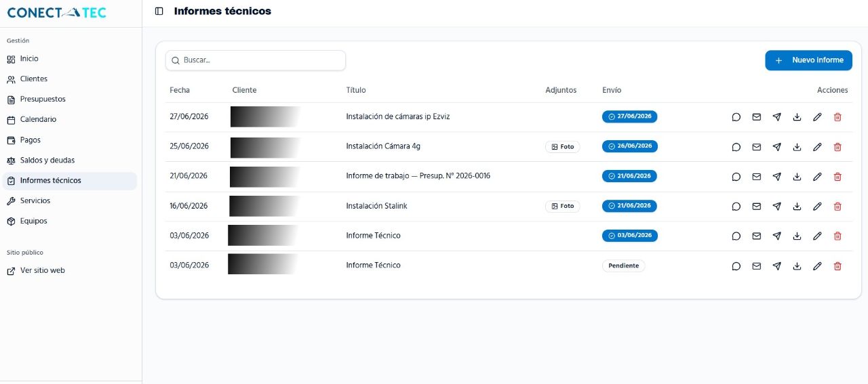Image resolution: width=868 pixels, height=384 pixels.
Task: Delete the Pendiente Informe Técnico report
Action: pos(837,266)
